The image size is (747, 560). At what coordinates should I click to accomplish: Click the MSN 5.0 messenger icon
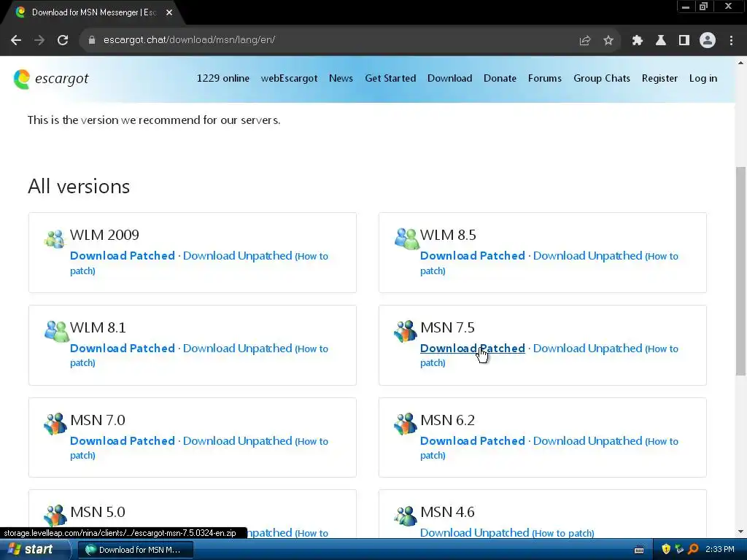55,516
